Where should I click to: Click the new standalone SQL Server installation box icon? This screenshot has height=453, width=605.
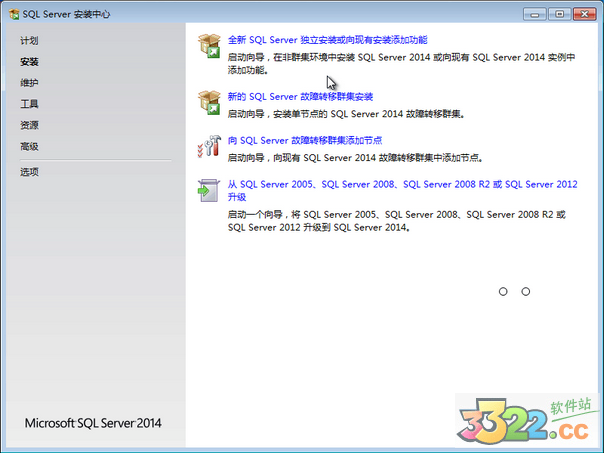coord(209,46)
